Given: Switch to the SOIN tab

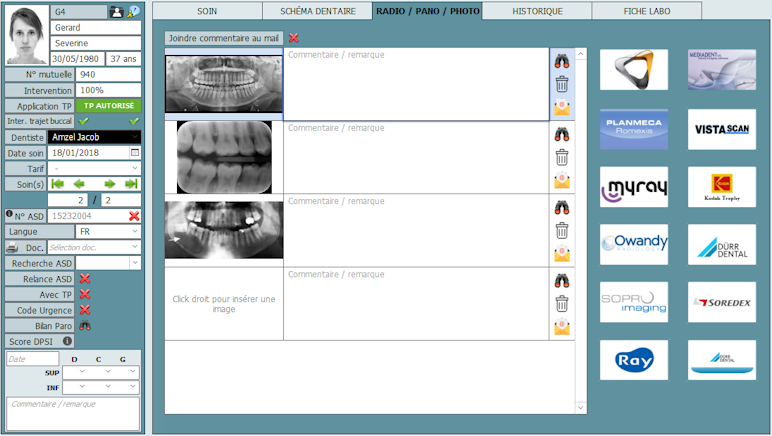Looking at the screenshot, I should point(207,11).
